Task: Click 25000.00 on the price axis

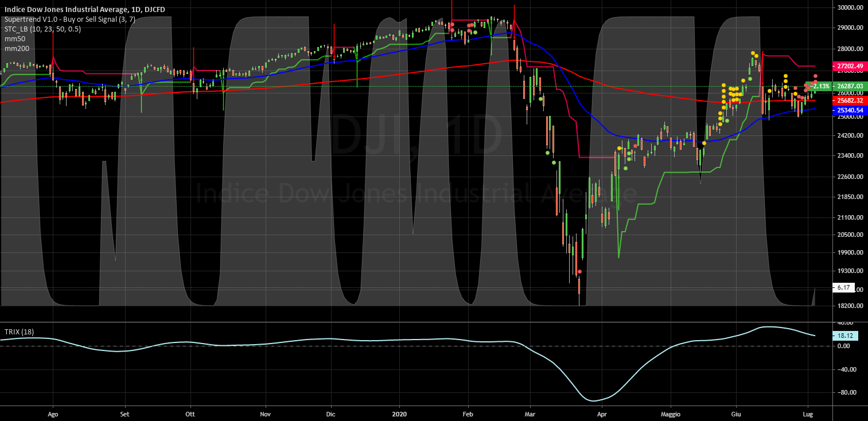Action: coord(850,116)
